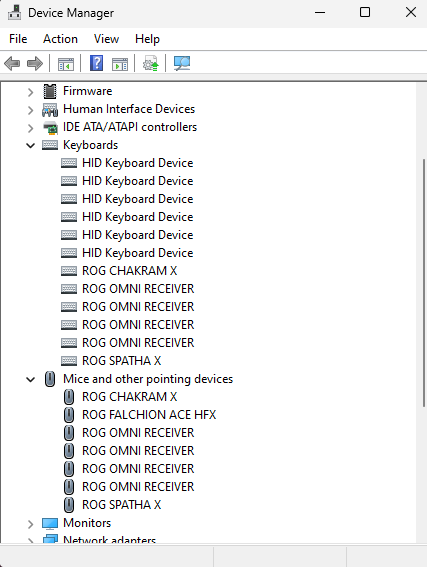The height and width of the screenshot is (567, 427).
Task: Select Mice and other pointing devices label
Action: (148, 379)
